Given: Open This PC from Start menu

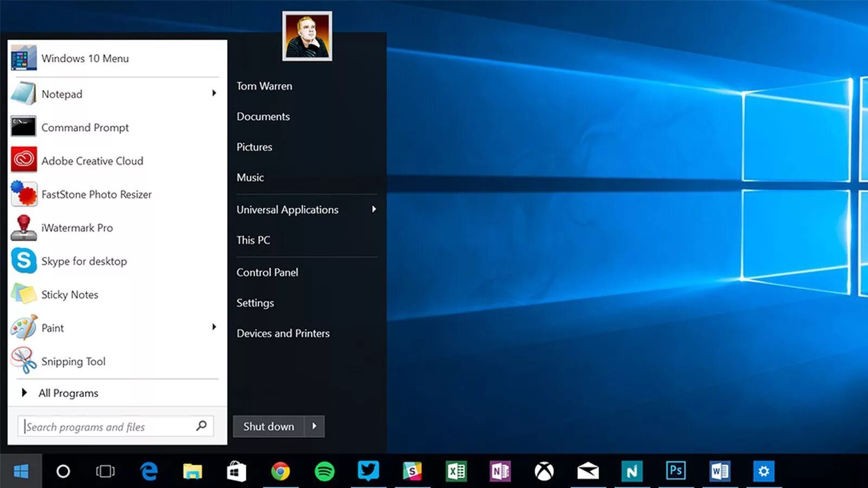Looking at the screenshot, I should click(253, 240).
